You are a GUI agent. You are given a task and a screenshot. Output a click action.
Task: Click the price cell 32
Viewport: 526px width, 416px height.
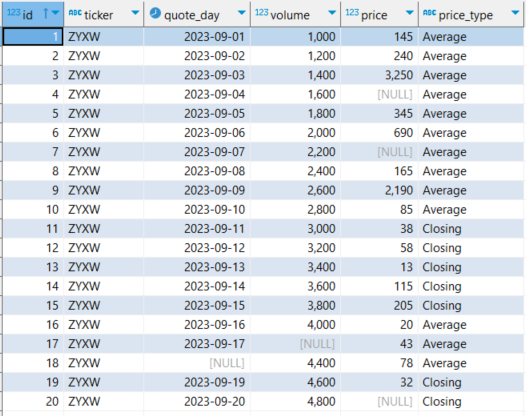click(x=379, y=382)
